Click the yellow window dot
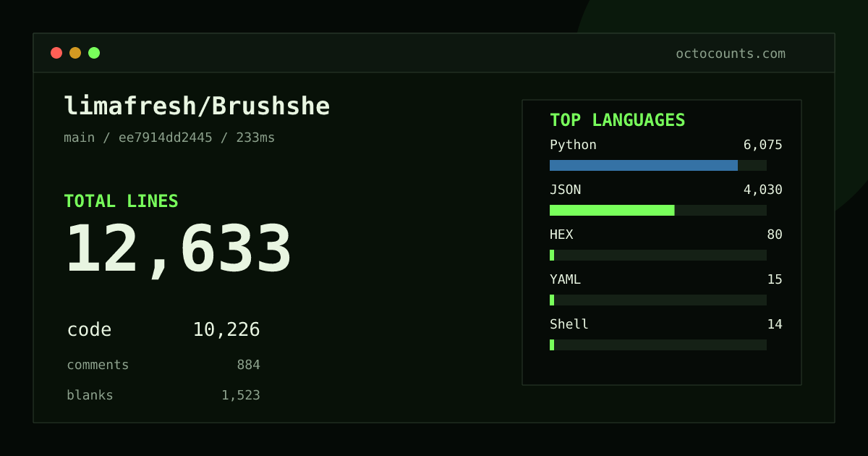This screenshot has height=456, width=868. point(75,53)
